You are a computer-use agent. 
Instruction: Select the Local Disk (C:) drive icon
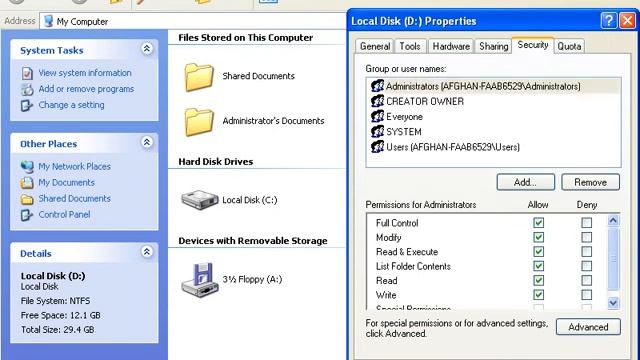point(200,200)
